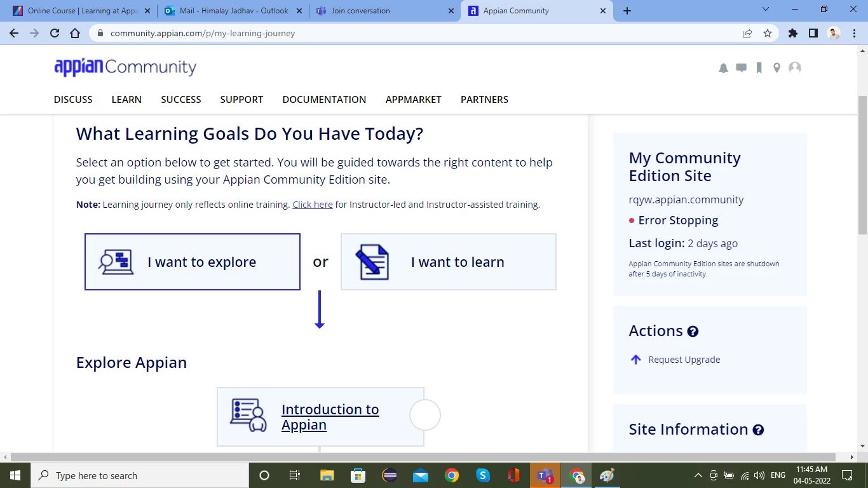The height and width of the screenshot is (488, 868).
Task: Open the ENG language switcher in the tray
Action: click(778, 475)
